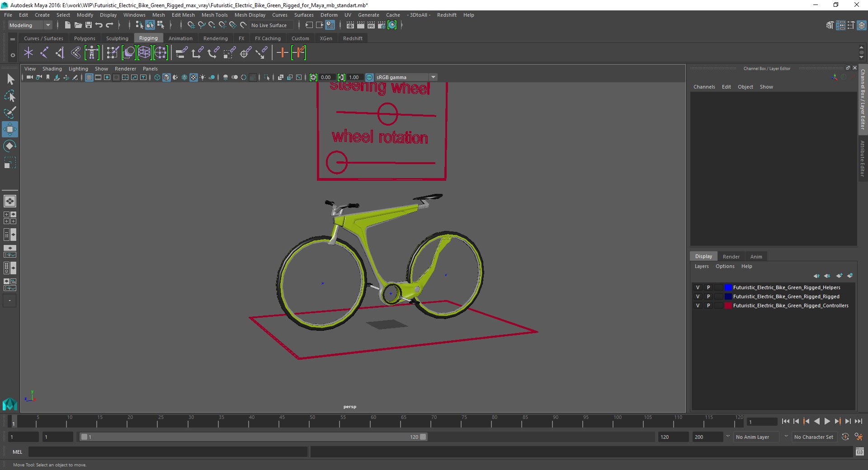Click the Single Perspective layout icon

coord(10,201)
